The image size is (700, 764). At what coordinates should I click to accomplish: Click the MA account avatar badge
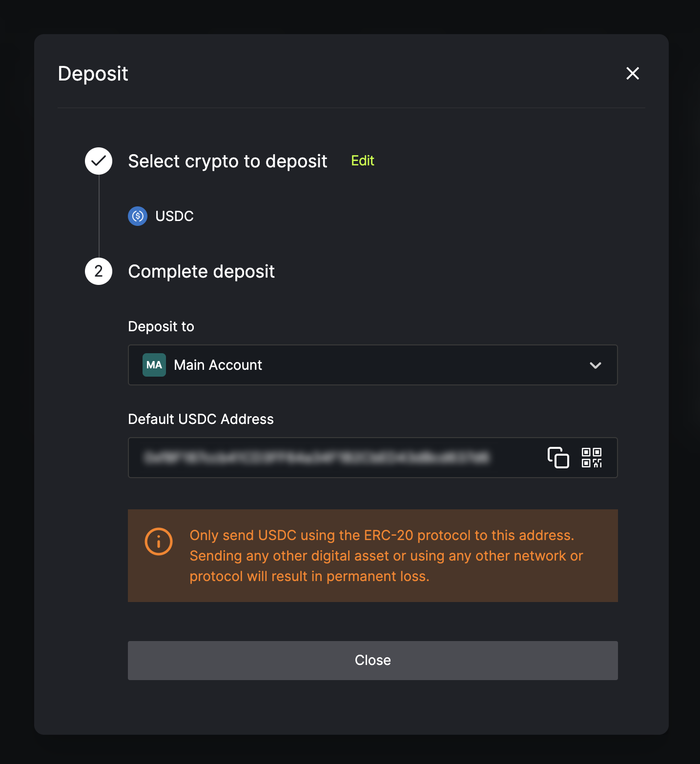click(x=154, y=365)
